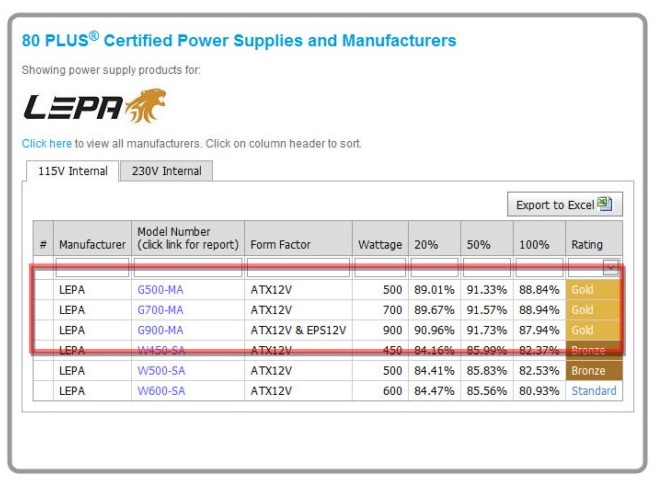This screenshot has height=483, width=657.
Task: Click the Standard rating link for W600-SA
Action: [594, 390]
